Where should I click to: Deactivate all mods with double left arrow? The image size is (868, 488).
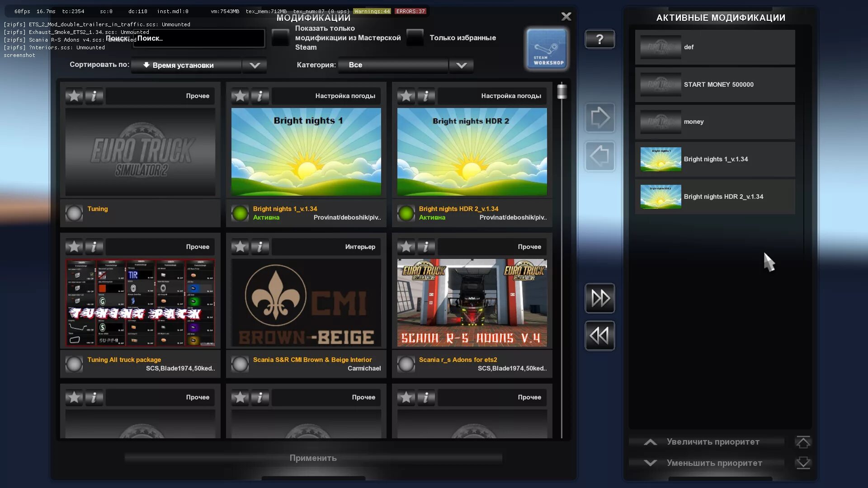(x=599, y=336)
